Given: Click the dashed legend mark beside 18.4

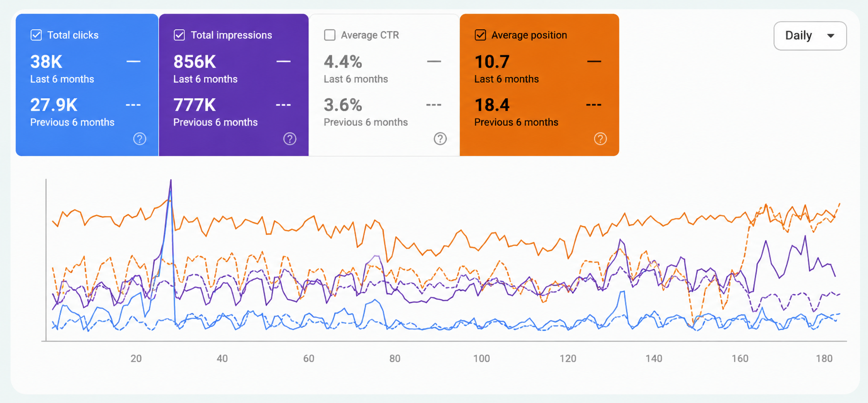Looking at the screenshot, I should [593, 105].
